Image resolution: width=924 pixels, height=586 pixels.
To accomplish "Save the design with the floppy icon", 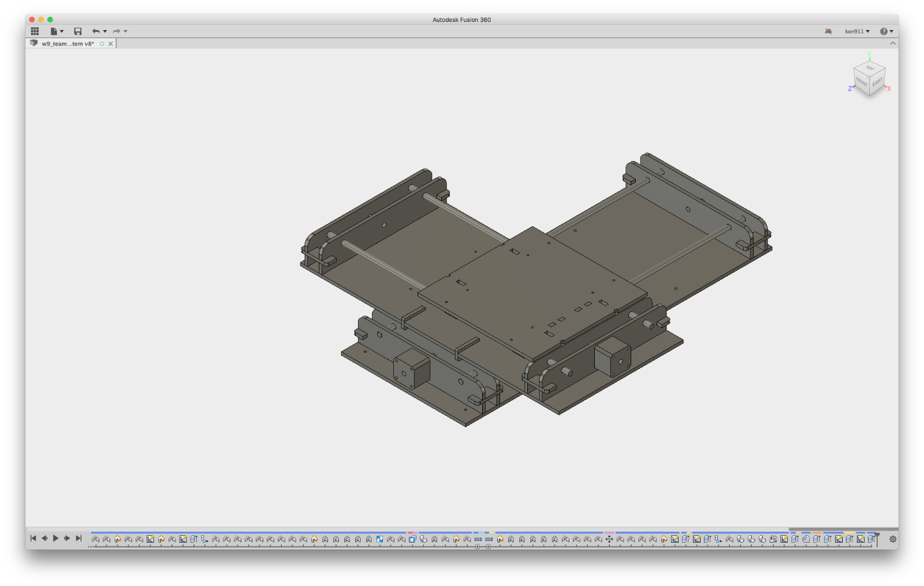I will pos(78,31).
